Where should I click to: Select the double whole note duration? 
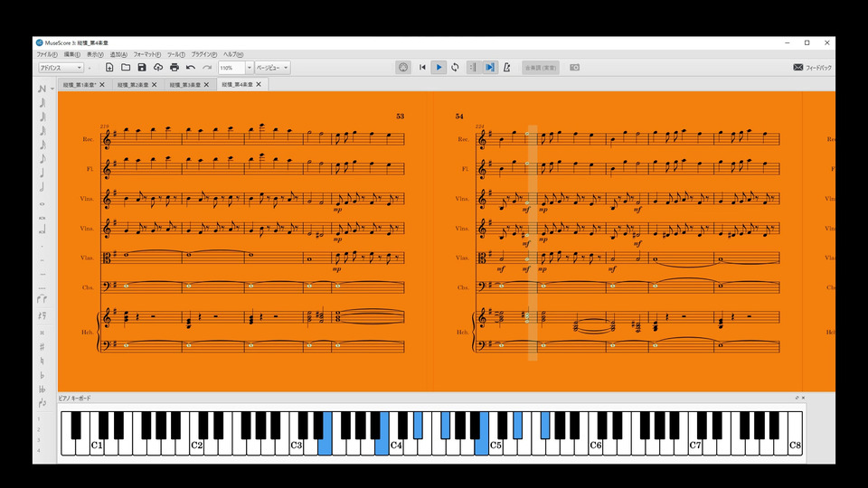tap(42, 218)
